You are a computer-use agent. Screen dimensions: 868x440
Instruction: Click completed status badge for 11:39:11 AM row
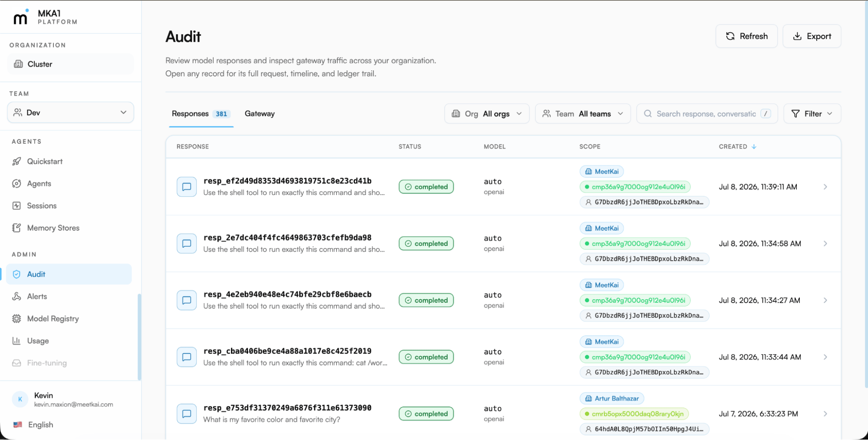click(x=426, y=187)
